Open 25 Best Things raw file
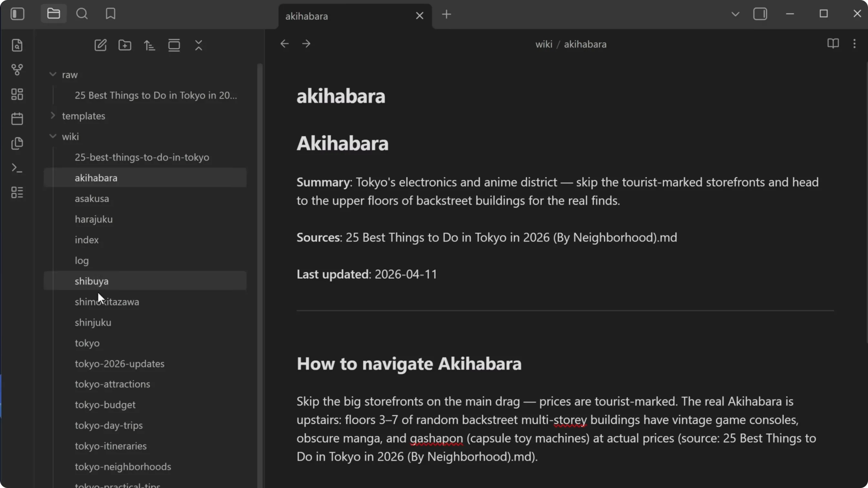This screenshot has width=868, height=488. click(145, 95)
